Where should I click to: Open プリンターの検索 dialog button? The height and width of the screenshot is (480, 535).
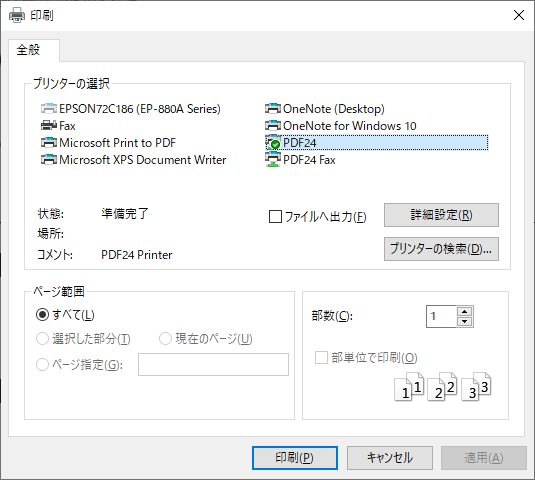pos(441,249)
